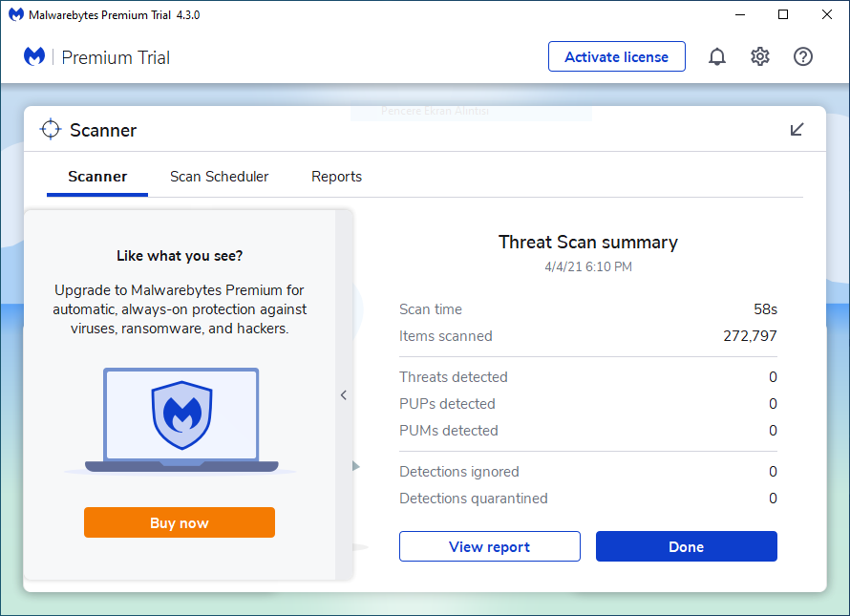Collapse the Scanner card with arrow icon
Image resolution: width=850 pixels, height=616 pixels.
797,130
